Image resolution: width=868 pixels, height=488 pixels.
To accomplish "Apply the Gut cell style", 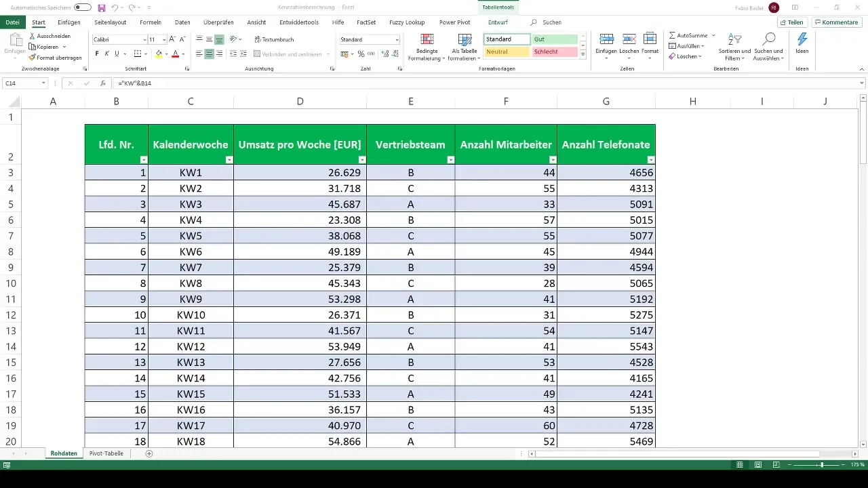I will click(555, 39).
